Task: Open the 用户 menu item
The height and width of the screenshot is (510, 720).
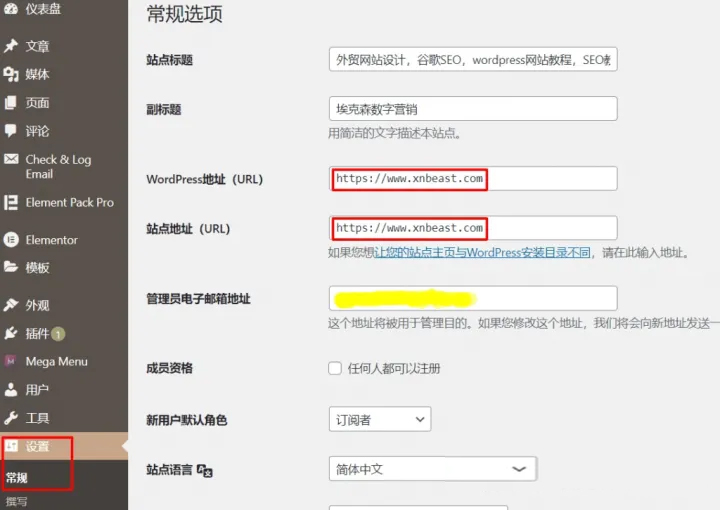Action: click(37, 390)
